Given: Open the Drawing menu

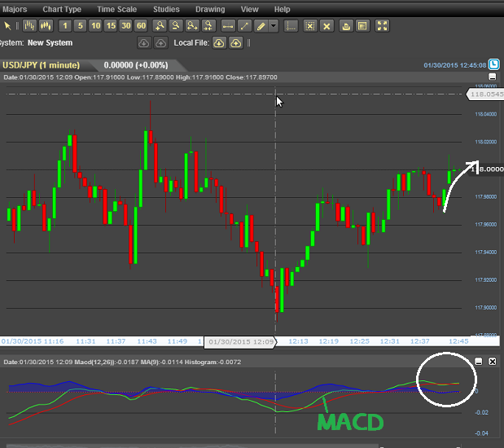Looking at the screenshot, I should (x=210, y=9).
